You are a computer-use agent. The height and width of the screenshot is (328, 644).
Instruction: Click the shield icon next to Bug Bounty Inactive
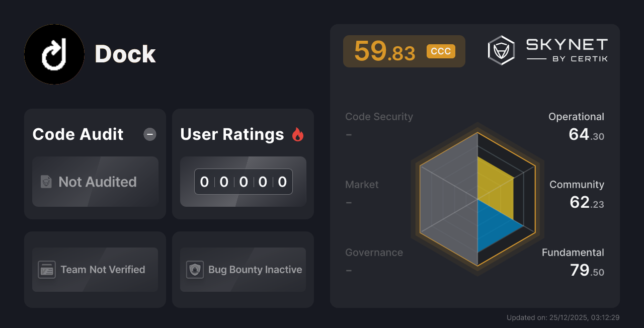pyautogui.click(x=195, y=269)
